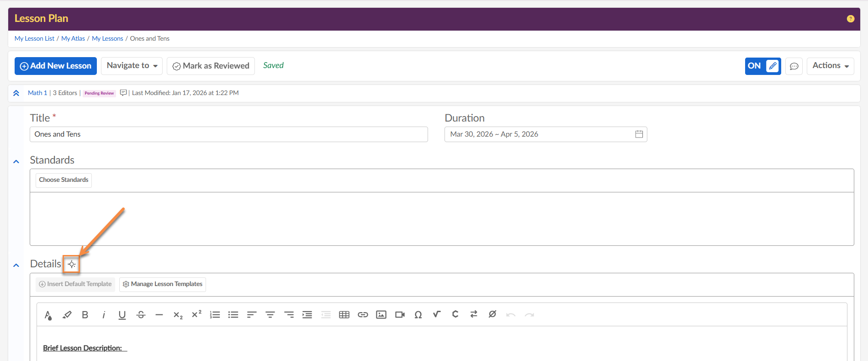Insert a special character using omega icon
The height and width of the screenshot is (361, 868).
pos(418,314)
